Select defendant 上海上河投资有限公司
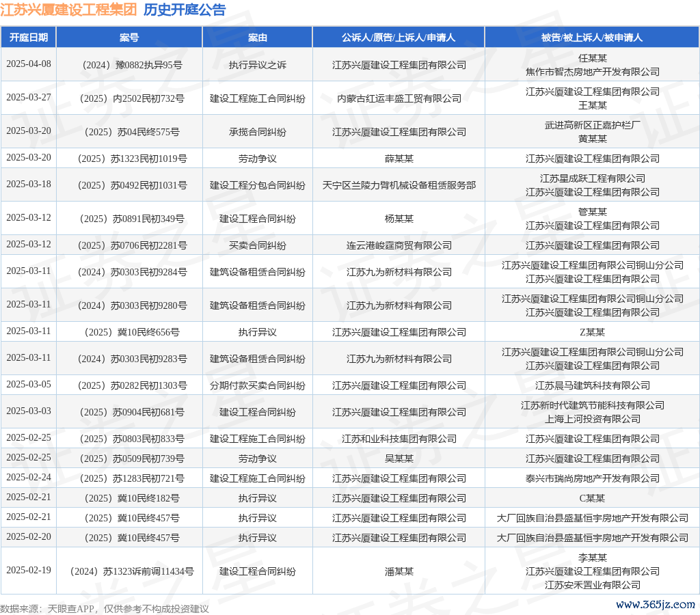Image resolution: width=700 pixels, height=615 pixels. pos(593,419)
